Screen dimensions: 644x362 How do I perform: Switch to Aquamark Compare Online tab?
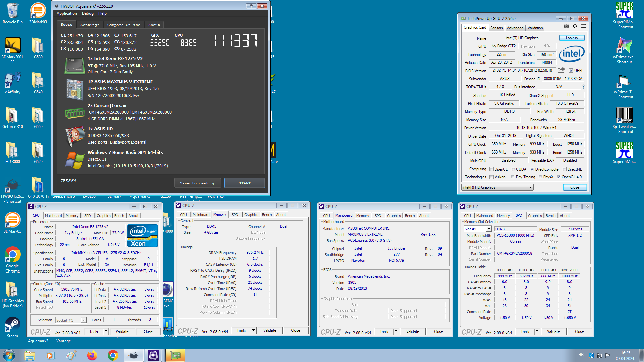coord(123,25)
